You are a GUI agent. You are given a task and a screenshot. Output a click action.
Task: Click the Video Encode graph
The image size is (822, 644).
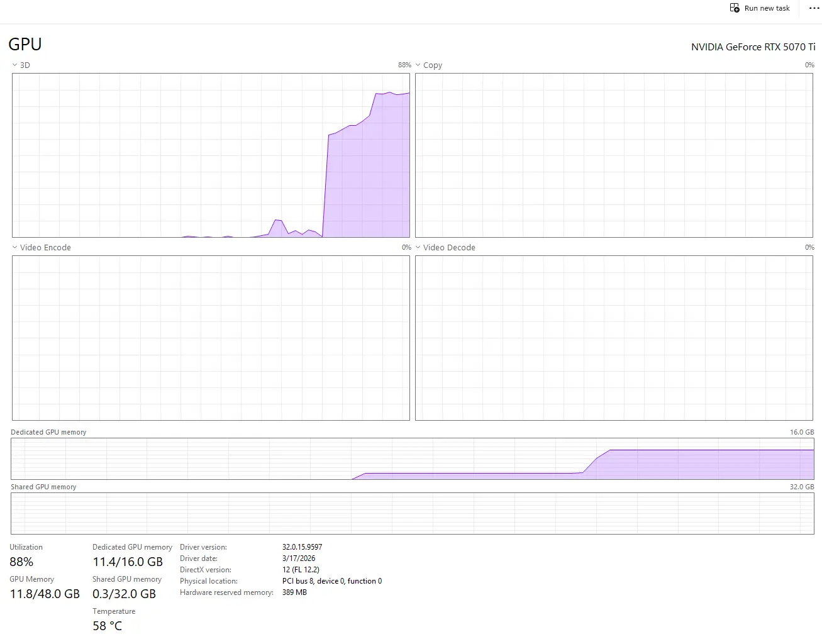[x=211, y=338]
